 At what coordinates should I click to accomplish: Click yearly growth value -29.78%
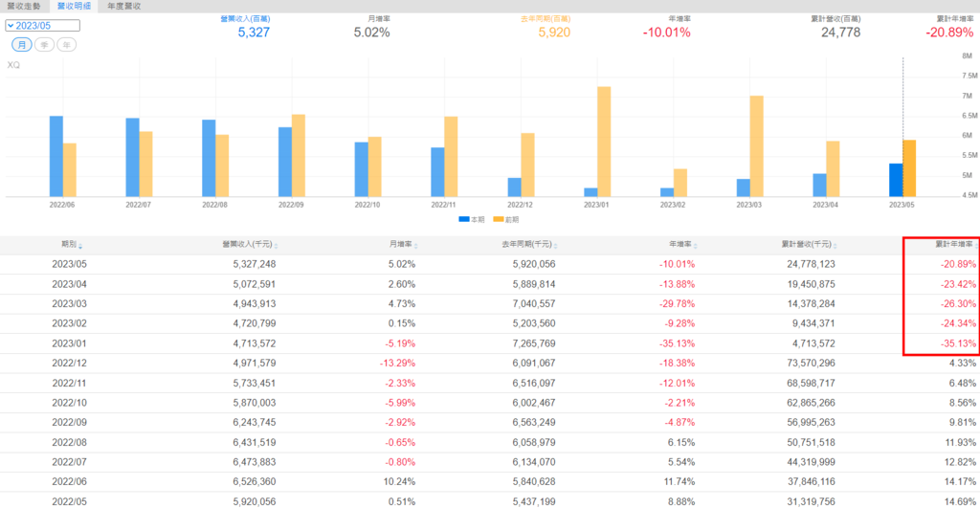coord(677,303)
